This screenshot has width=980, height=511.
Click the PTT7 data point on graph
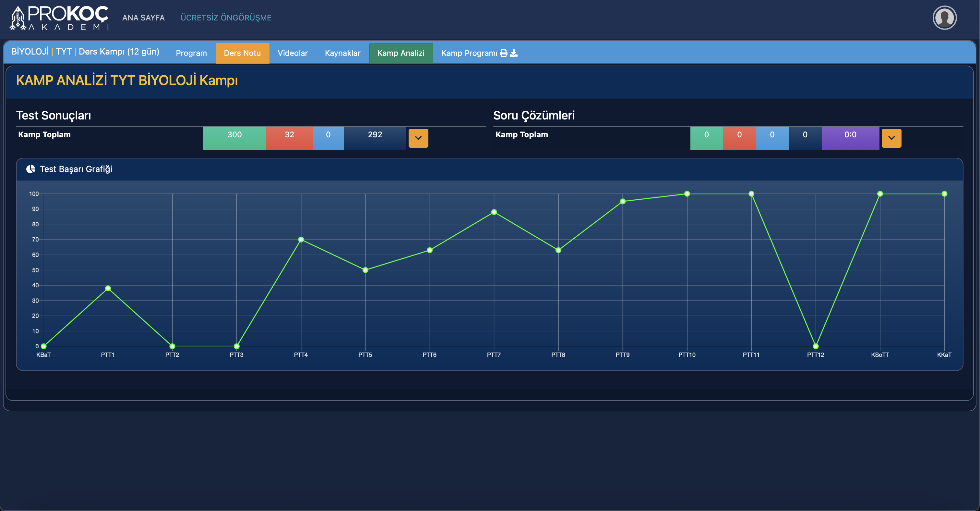pyautogui.click(x=494, y=212)
